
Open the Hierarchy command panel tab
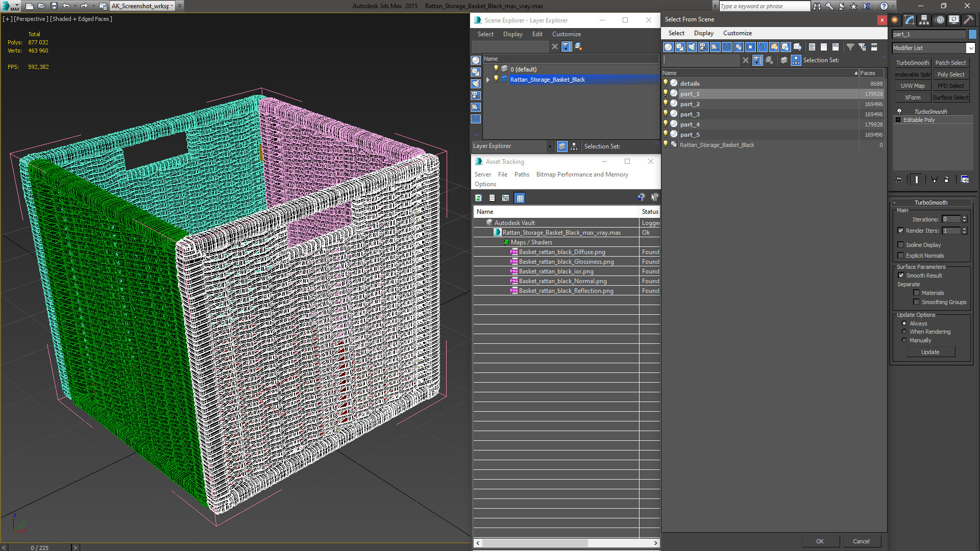[x=924, y=20]
